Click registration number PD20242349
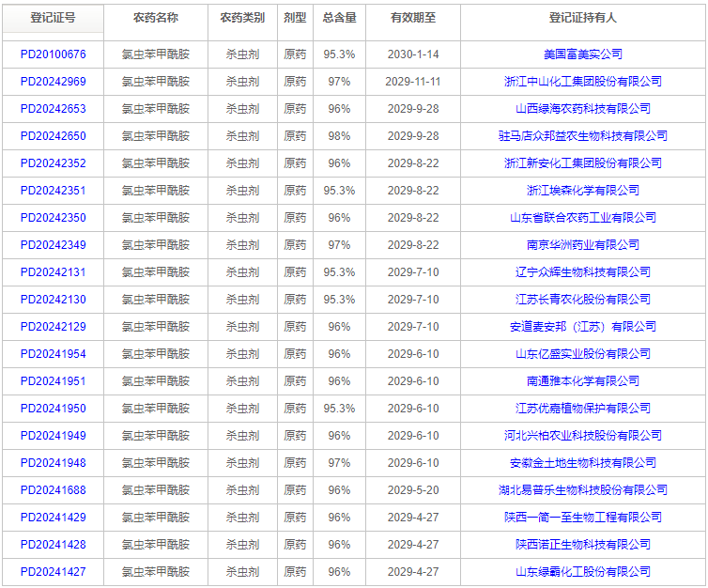The image size is (708, 588). 54,245
